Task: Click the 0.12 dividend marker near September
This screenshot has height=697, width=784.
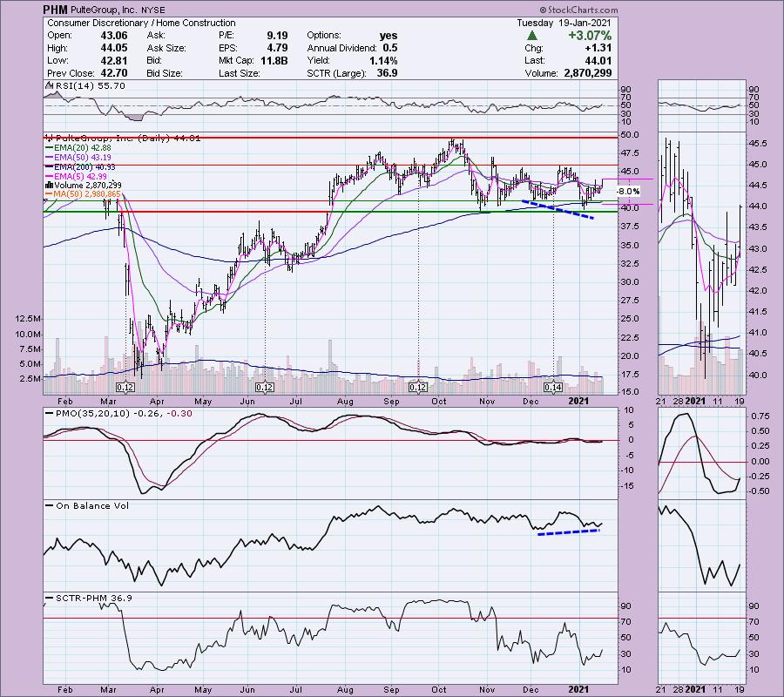Action: tap(418, 387)
